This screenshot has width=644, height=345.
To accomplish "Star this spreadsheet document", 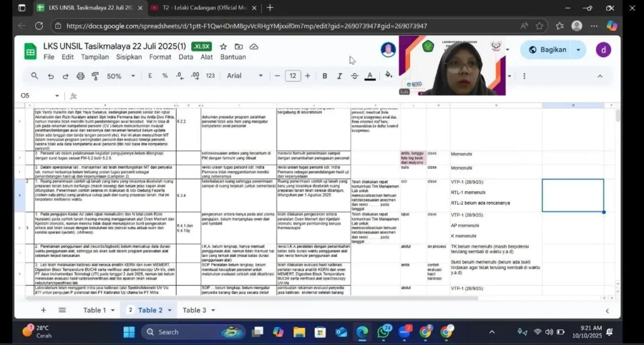I will pyautogui.click(x=224, y=47).
